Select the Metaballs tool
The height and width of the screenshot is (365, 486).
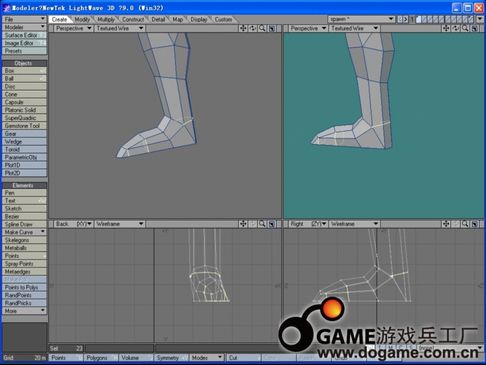(x=24, y=248)
